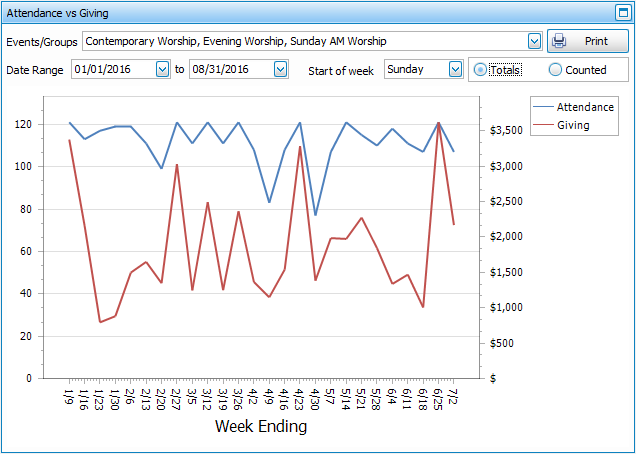Click the Giving peak at week 6/25

[x=438, y=123]
